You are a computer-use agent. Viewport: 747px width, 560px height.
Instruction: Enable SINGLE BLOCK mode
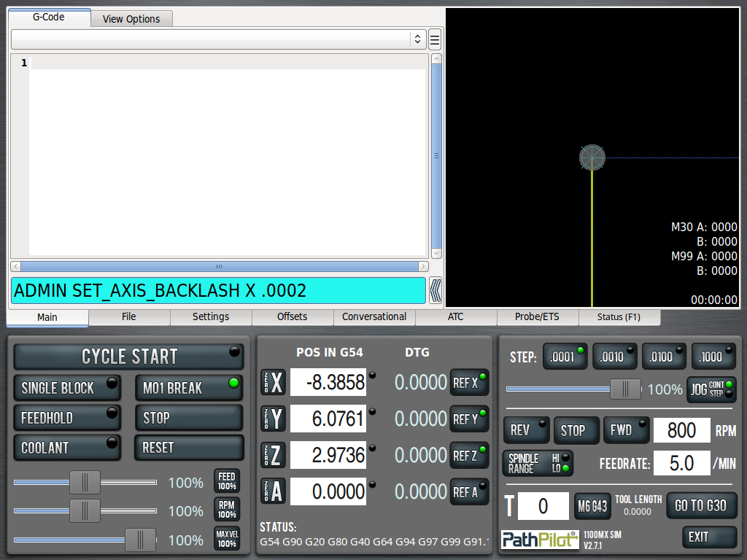tap(67, 388)
